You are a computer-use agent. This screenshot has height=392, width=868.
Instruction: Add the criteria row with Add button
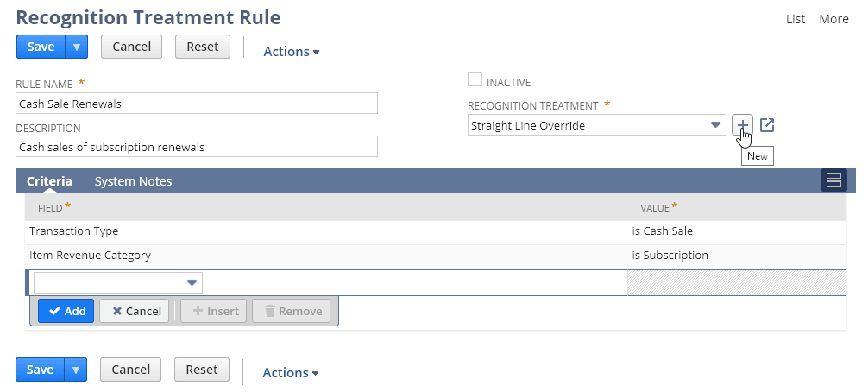(x=66, y=311)
